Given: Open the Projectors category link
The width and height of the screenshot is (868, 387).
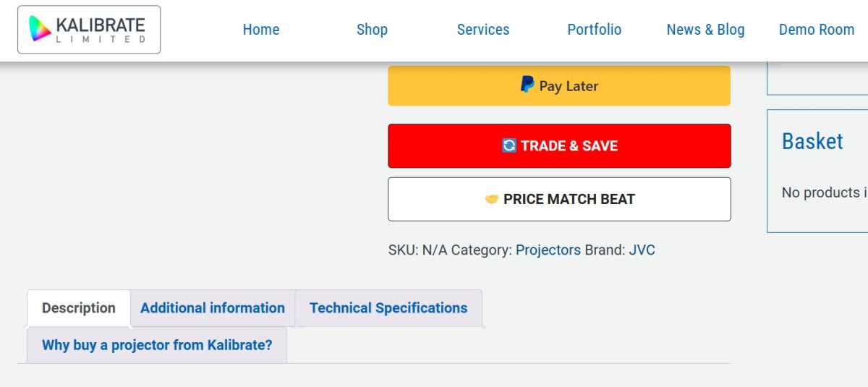Looking at the screenshot, I should [x=548, y=250].
